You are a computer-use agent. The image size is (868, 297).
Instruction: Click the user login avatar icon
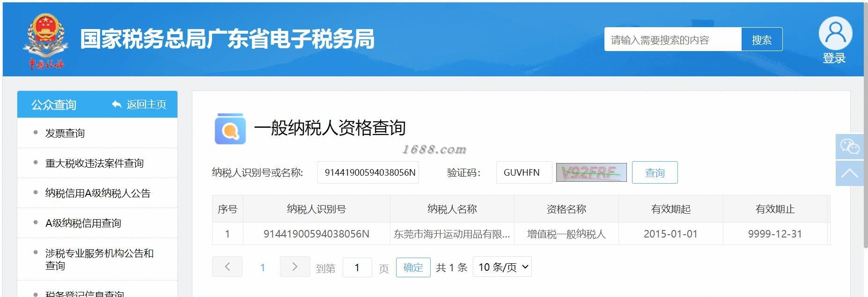point(835,33)
